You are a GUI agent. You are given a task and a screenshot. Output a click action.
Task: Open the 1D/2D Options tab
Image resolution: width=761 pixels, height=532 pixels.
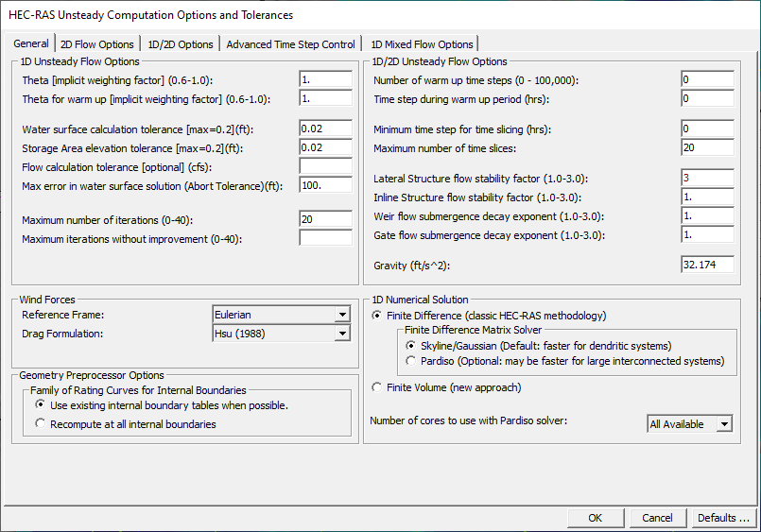(x=180, y=44)
